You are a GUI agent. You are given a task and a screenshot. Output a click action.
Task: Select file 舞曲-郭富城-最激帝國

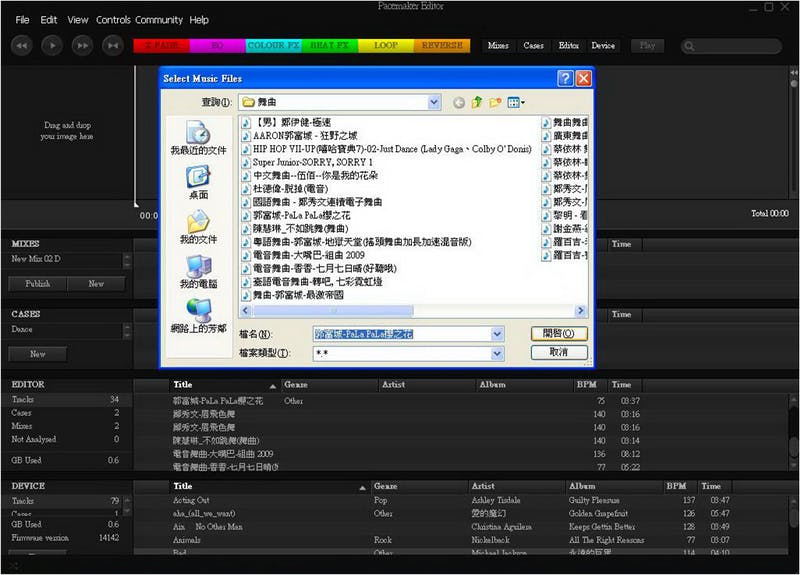pyautogui.click(x=293, y=295)
